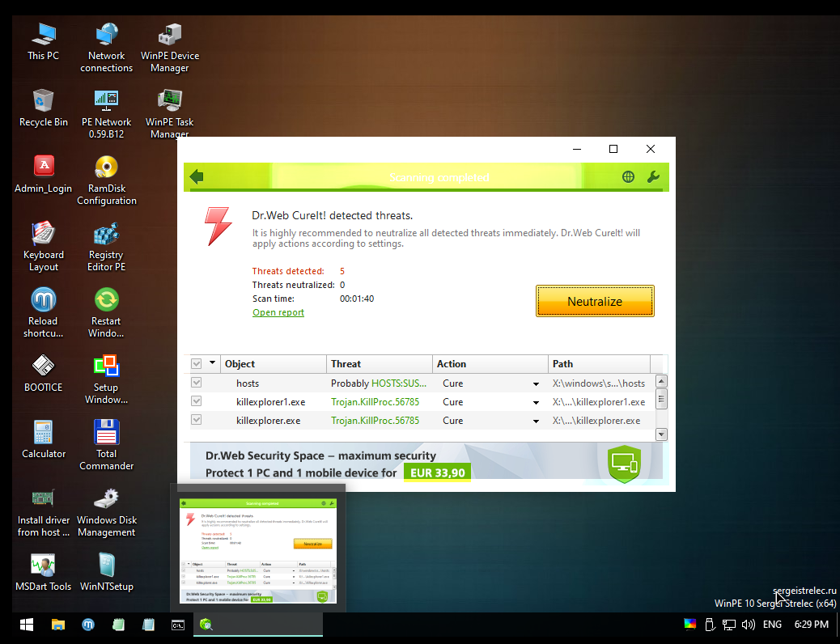Click Dr.Web window preview thumbnail
This screenshot has height=644, width=840.
click(x=258, y=551)
